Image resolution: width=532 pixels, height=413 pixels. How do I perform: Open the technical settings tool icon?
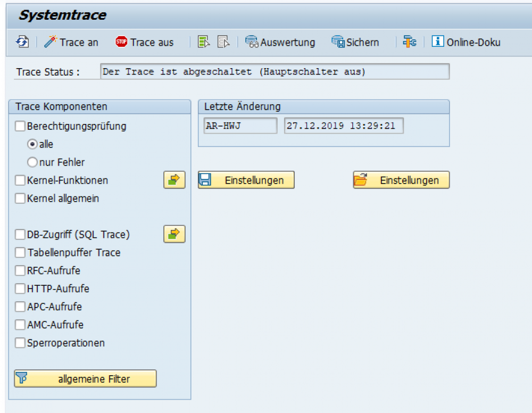[x=409, y=42]
